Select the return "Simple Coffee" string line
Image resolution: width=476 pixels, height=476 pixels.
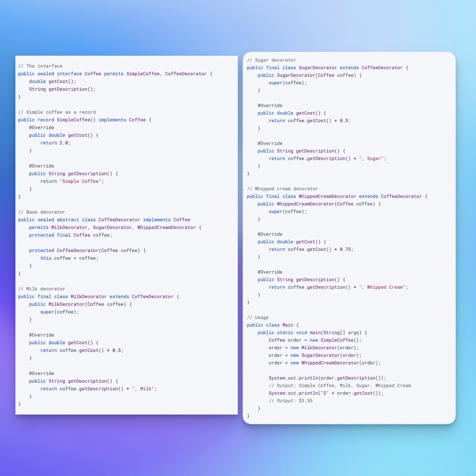point(72,181)
